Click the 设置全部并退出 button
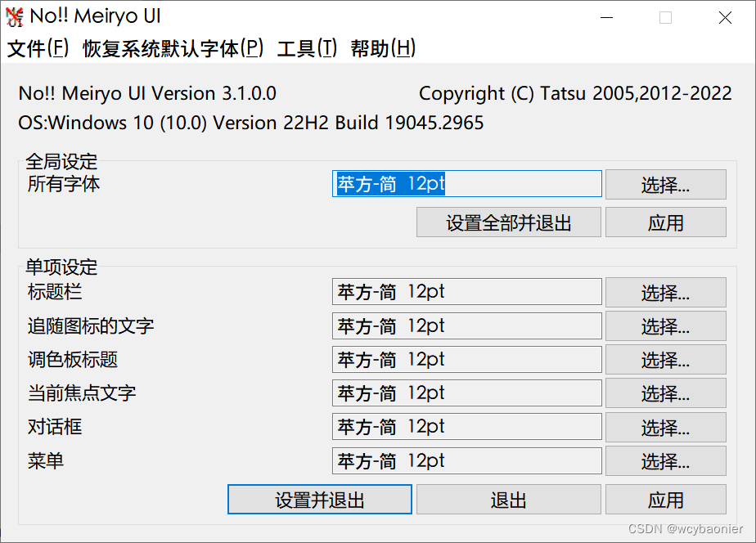 pos(509,222)
